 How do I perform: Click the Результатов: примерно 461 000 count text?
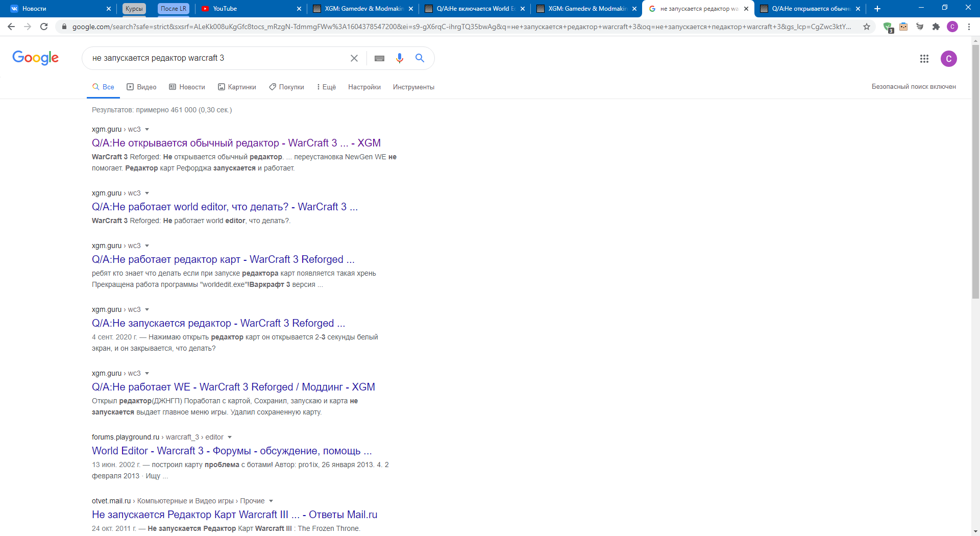pos(162,110)
